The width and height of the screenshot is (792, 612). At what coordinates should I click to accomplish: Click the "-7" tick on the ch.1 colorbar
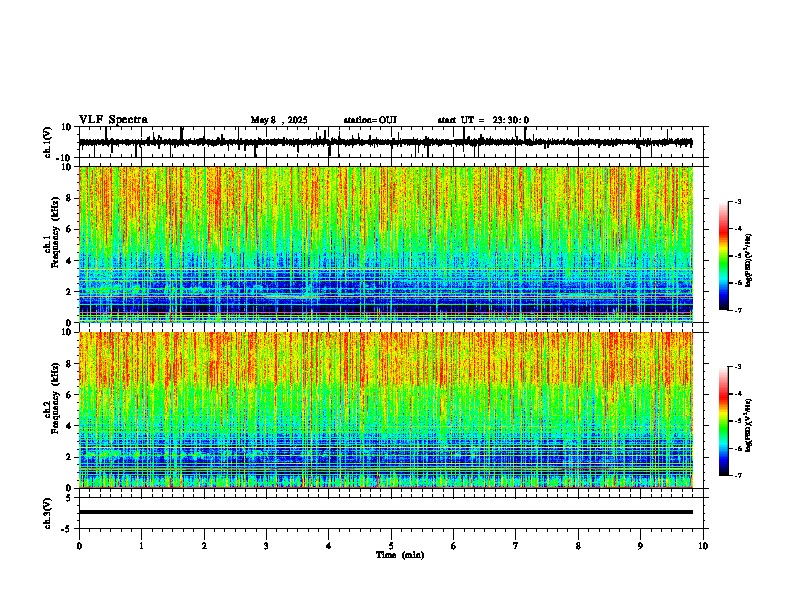[x=738, y=311]
